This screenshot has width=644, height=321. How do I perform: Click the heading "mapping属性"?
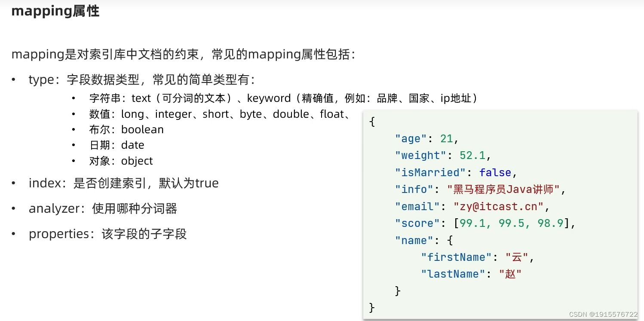[x=55, y=11]
